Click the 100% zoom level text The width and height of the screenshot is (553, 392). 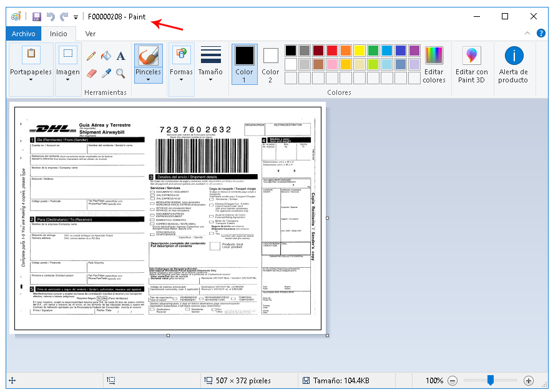tap(434, 381)
